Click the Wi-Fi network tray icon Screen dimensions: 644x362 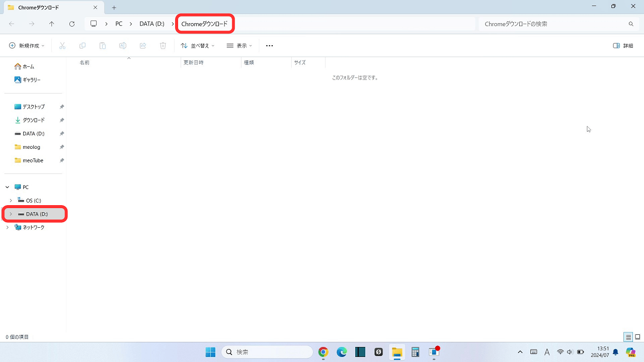pyautogui.click(x=560, y=352)
